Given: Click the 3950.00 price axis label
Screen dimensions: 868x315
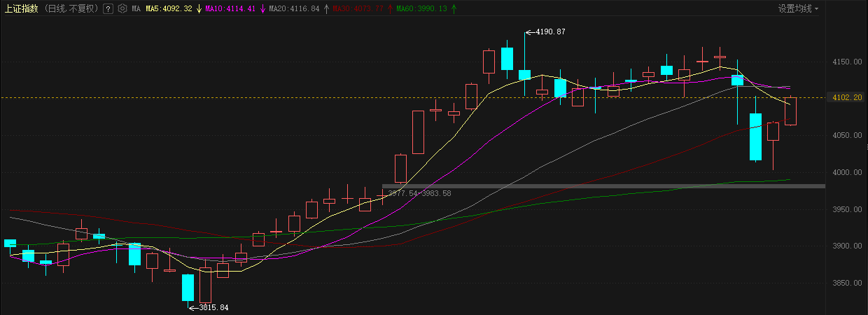Looking at the screenshot, I should (x=847, y=210).
